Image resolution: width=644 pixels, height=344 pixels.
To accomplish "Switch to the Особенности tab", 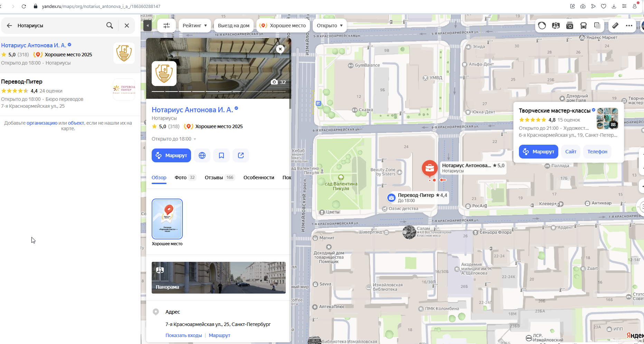I will click(x=259, y=178).
